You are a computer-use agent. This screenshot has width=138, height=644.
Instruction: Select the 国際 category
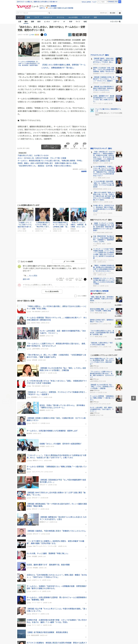33,21
